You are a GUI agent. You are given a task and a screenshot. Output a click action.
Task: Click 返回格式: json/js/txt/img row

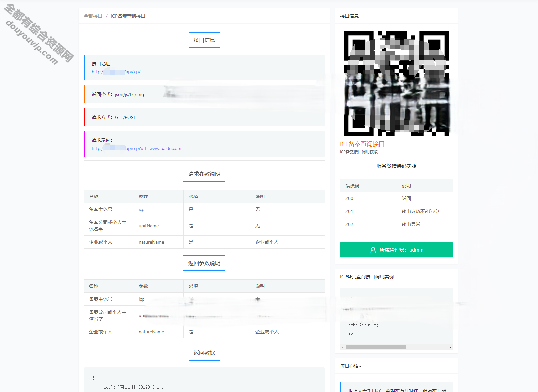click(x=204, y=94)
